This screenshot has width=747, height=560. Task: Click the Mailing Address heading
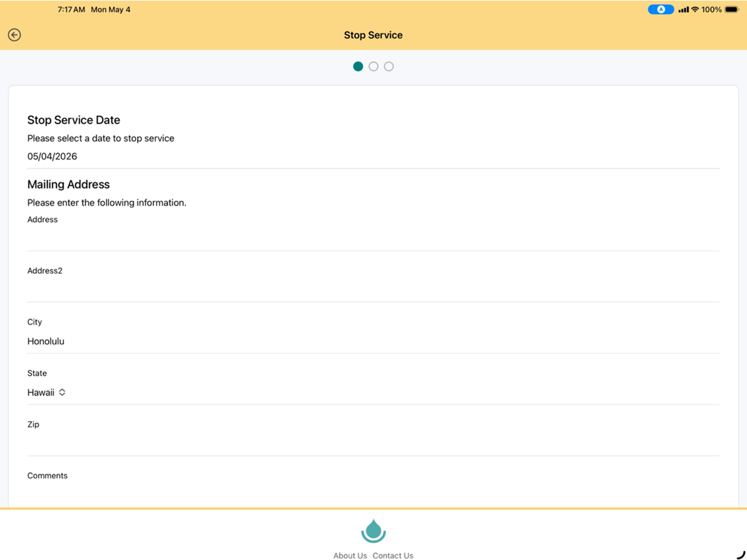point(69,185)
